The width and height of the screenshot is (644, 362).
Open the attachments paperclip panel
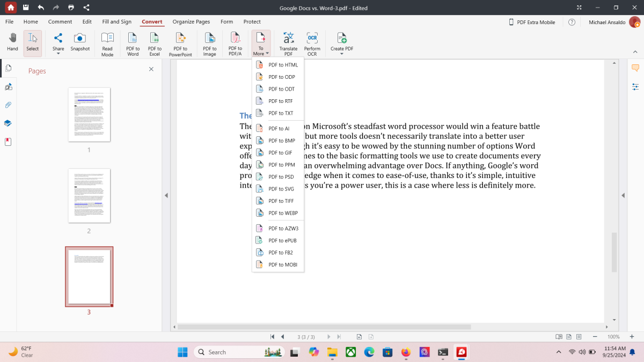coord(8,105)
